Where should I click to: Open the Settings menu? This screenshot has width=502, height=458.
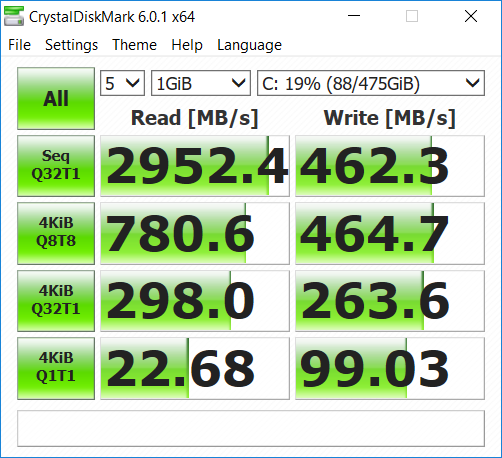point(71,45)
